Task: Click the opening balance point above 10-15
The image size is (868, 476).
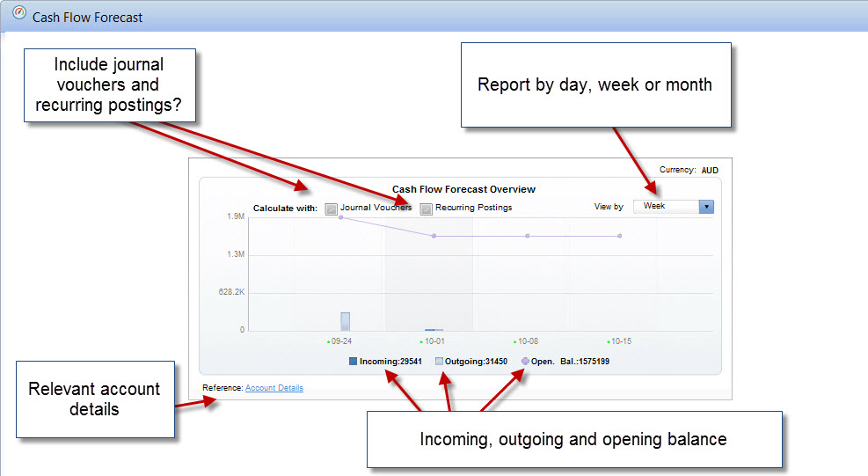Action: click(620, 236)
